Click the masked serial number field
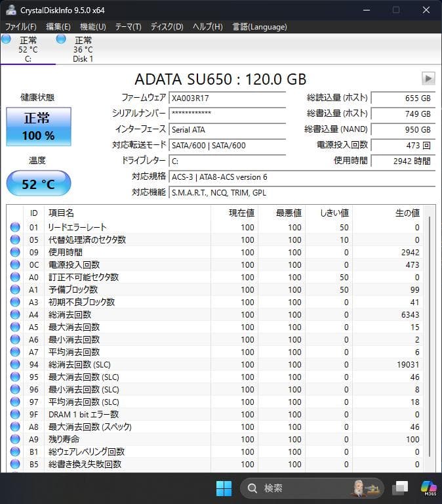 click(228, 114)
